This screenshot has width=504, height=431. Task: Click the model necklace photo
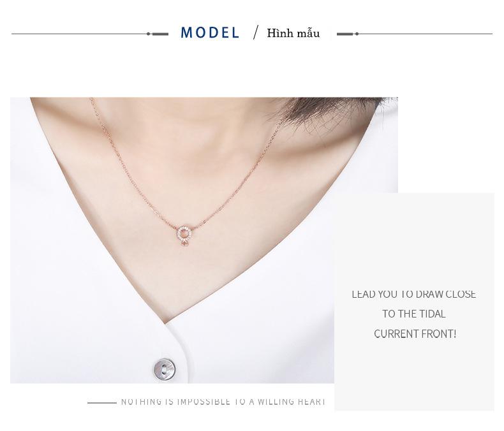coord(204,240)
